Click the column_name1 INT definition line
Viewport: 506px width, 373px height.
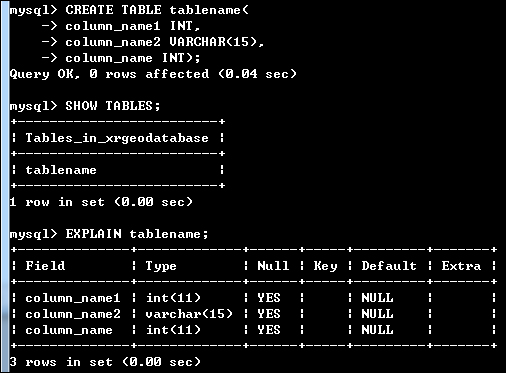tap(120, 26)
